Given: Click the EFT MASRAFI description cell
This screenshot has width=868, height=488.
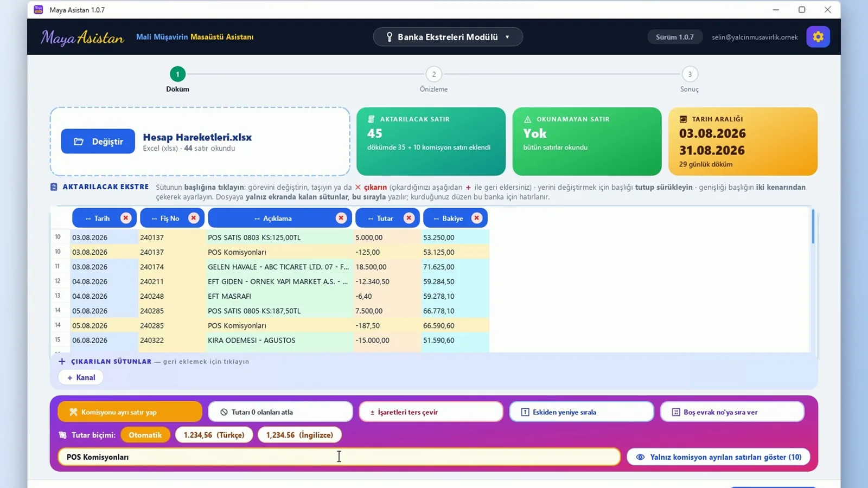Looking at the screenshot, I should [279, 297].
